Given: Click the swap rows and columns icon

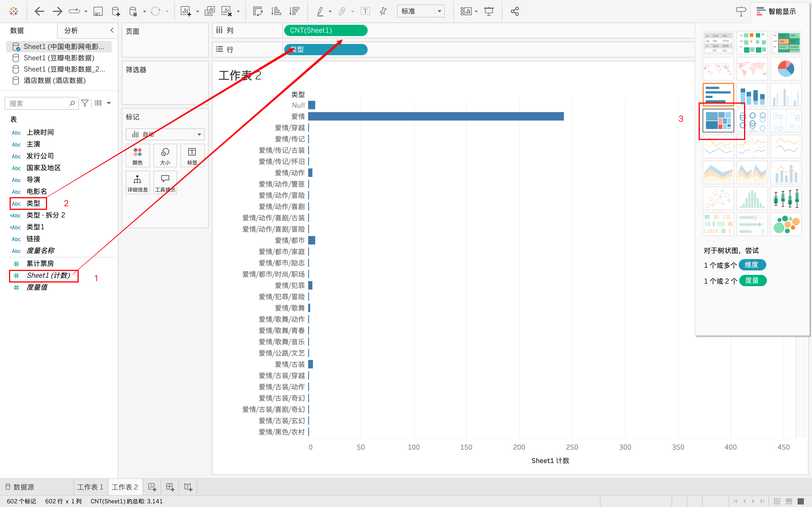Looking at the screenshot, I should 257,11.
